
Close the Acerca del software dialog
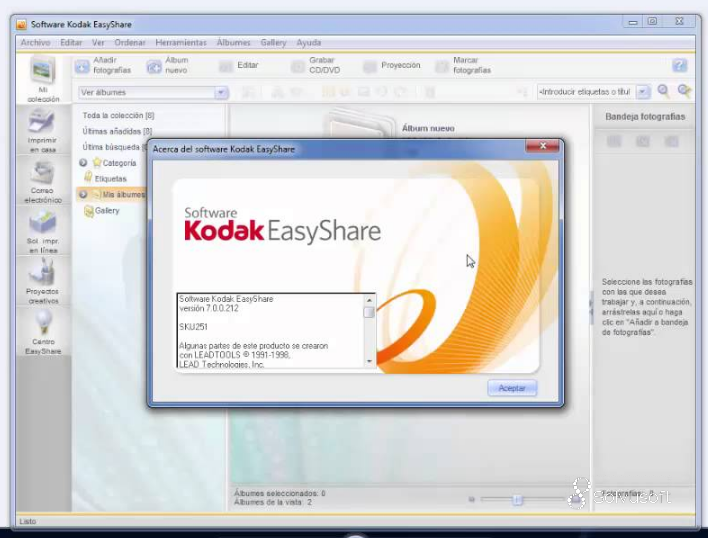pyautogui.click(x=543, y=146)
